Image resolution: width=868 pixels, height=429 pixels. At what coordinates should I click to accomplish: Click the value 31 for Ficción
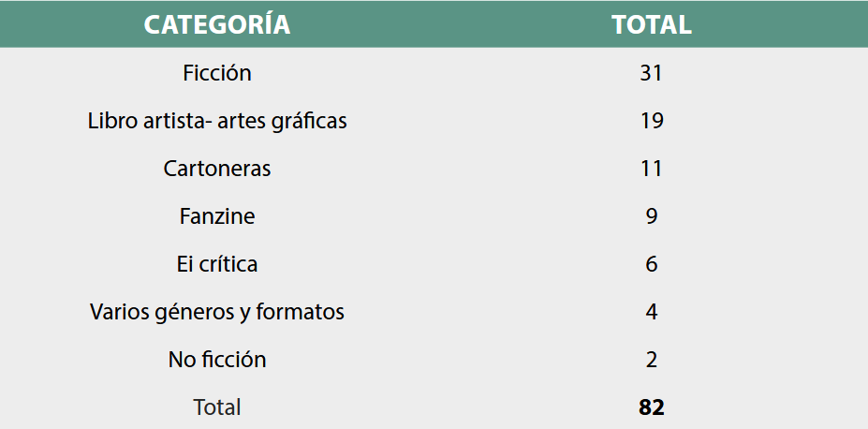click(652, 73)
